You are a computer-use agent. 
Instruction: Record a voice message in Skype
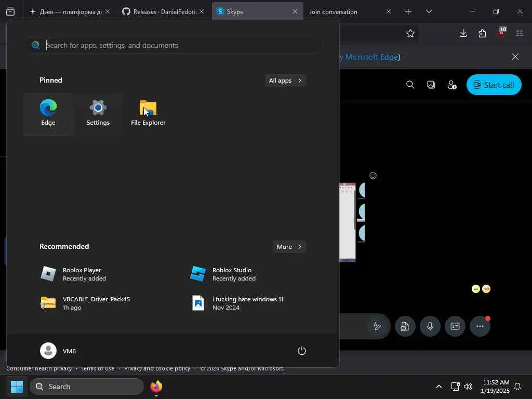click(430, 326)
